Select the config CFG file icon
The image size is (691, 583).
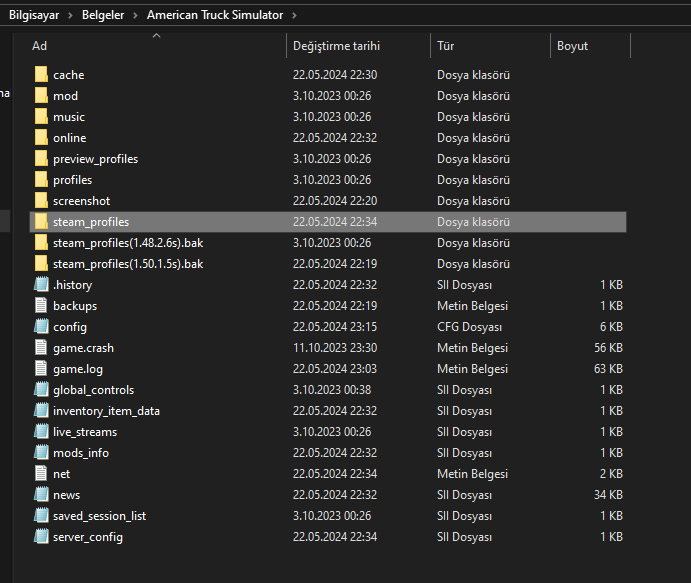[41, 327]
